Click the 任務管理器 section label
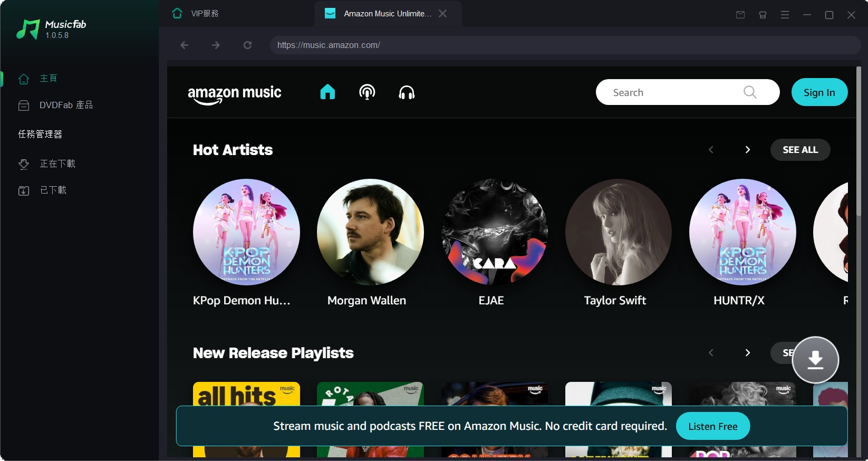The width and height of the screenshot is (868, 461). (x=40, y=134)
